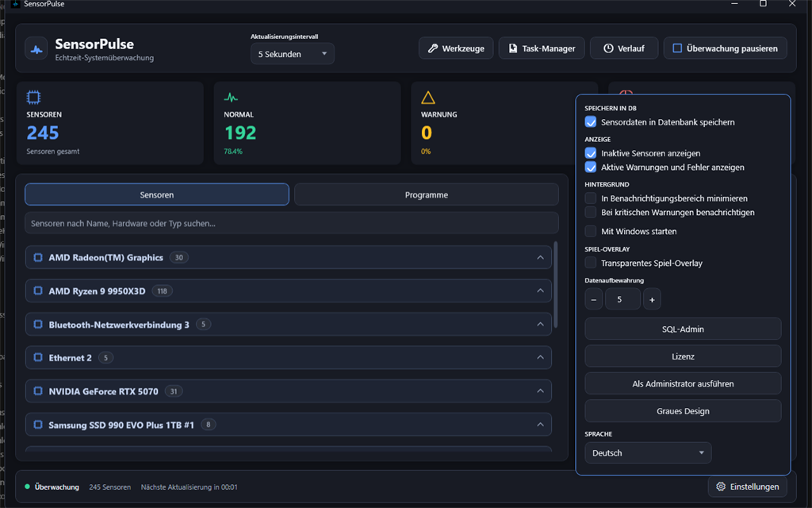Click the SensorPulse title bar app icon
Image resolution: width=812 pixels, height=508 pixels.
[x=15, y=4]
